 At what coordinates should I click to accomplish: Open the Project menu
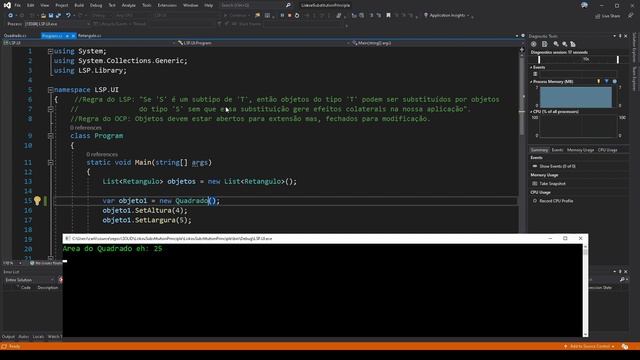[x=62, y=5]
